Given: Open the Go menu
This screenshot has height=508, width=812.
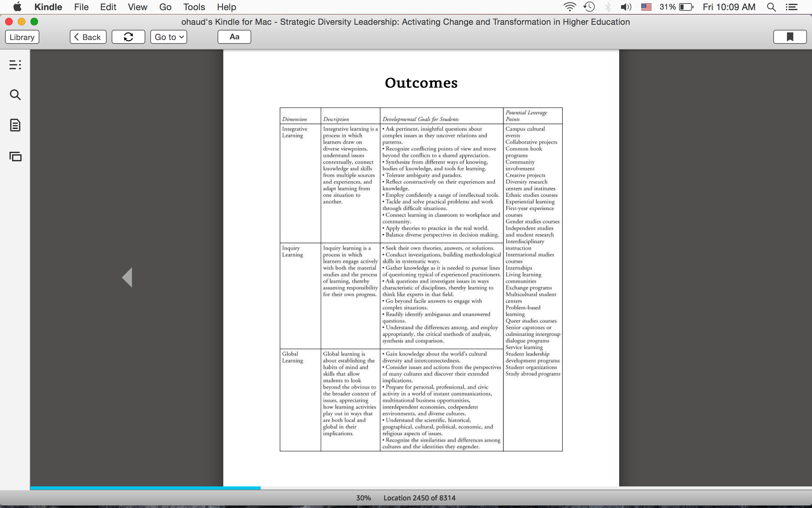Looking at the screenshot, I should point(166,7).
